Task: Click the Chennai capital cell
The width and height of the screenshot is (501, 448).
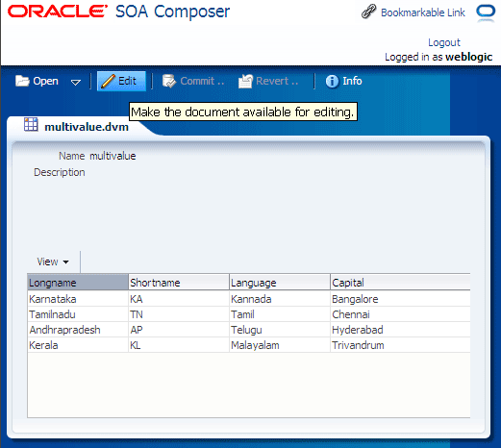Action: pos(400,314)
